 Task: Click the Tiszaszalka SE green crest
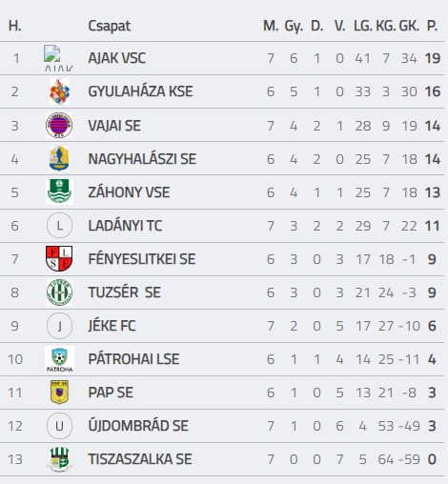click(59, 459)
